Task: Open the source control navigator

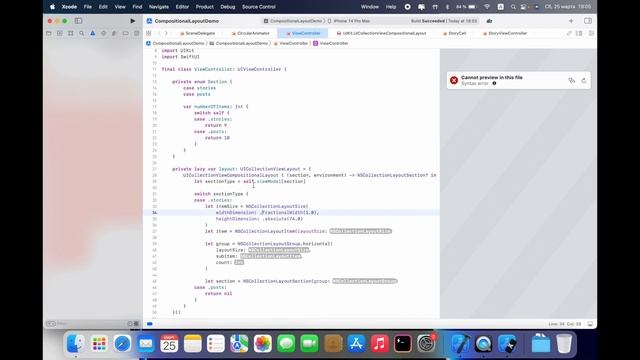Action: point(60,33)
